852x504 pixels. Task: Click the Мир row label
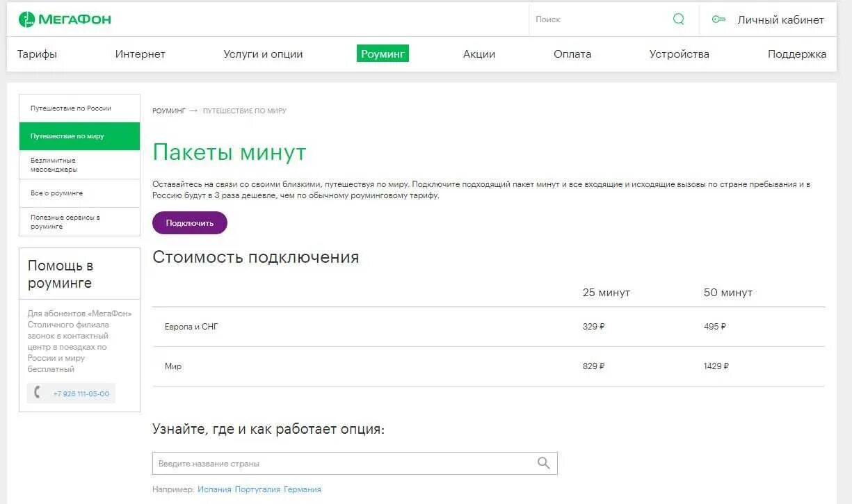point(173,366)
